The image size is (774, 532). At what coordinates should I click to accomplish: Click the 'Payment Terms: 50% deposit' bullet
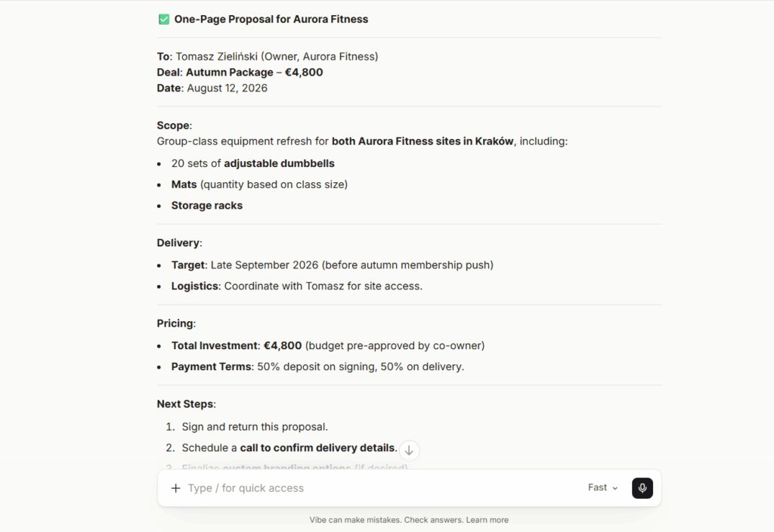317,367
